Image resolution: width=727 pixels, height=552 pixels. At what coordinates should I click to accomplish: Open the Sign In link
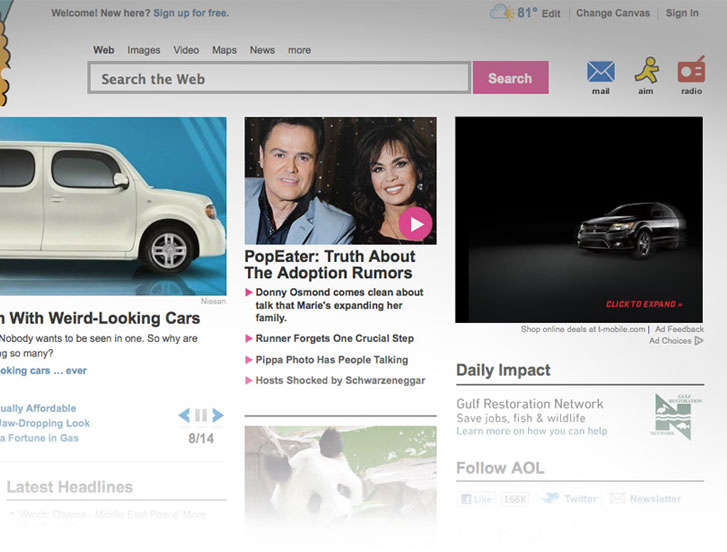click(x=682, y=13)
